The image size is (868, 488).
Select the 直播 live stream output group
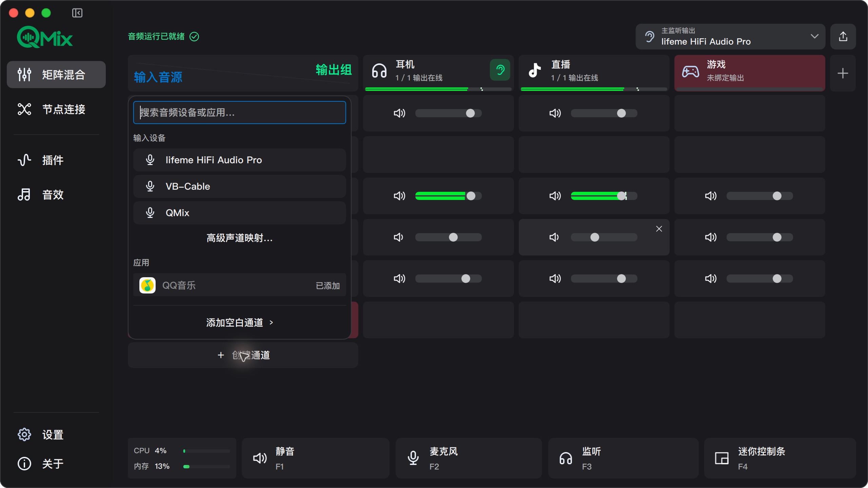click(594, 73)
